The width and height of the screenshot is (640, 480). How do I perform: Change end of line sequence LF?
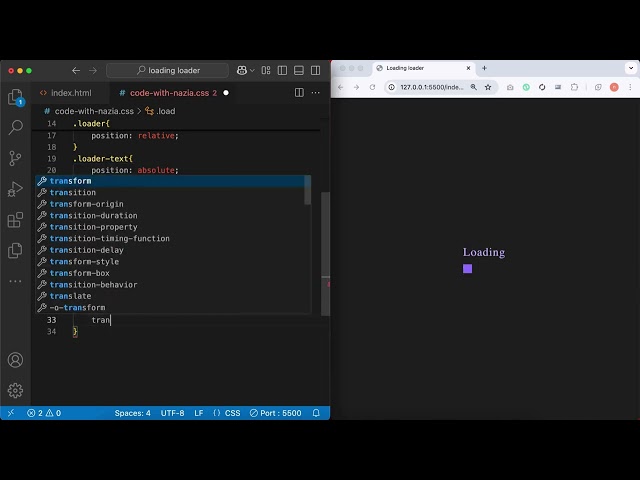pyautogui.click(x=199, y=413)
